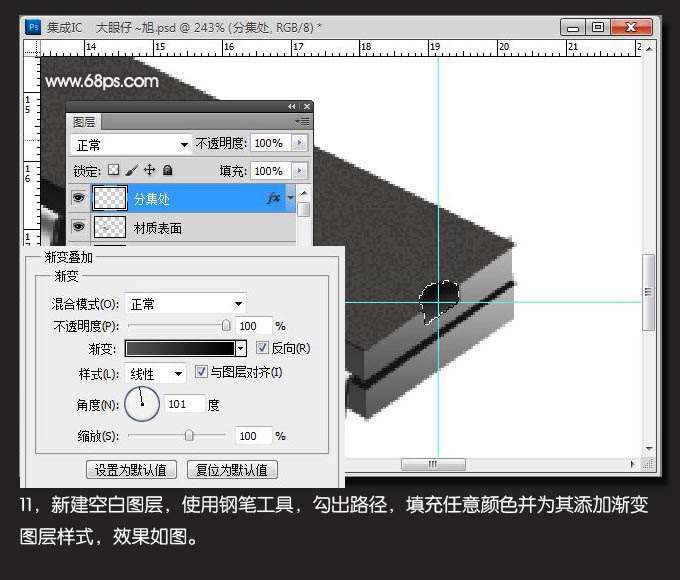Uncheck 与图层对齐 align with layer checkbox
680x580 pixels.
201,373
